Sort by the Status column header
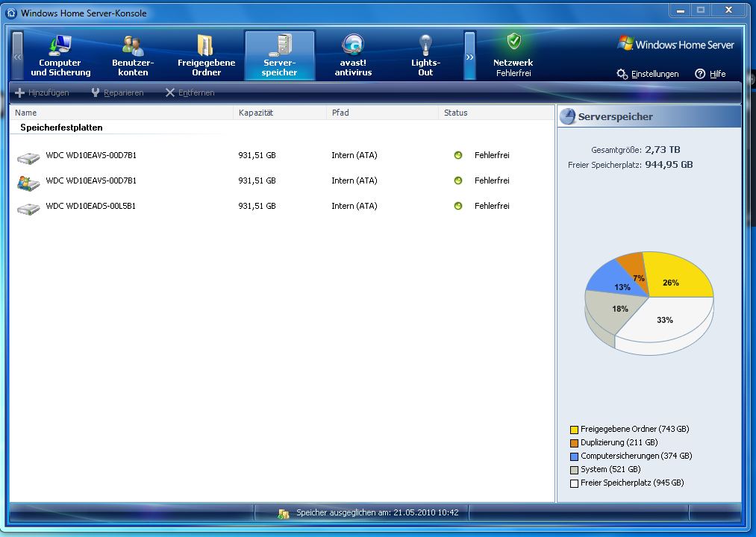Image resolution: width=756 pixels, height=537 pixels. coord(496,113)
